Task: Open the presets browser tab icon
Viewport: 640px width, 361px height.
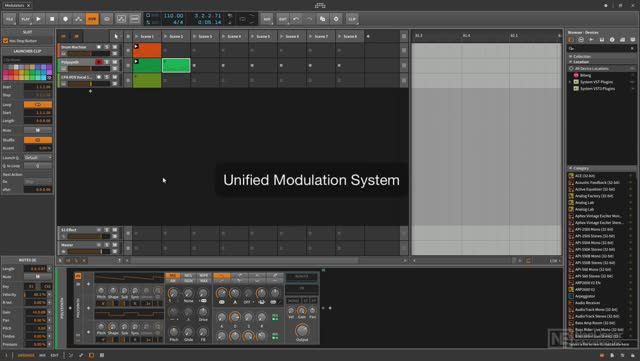Action: (581, 40)
